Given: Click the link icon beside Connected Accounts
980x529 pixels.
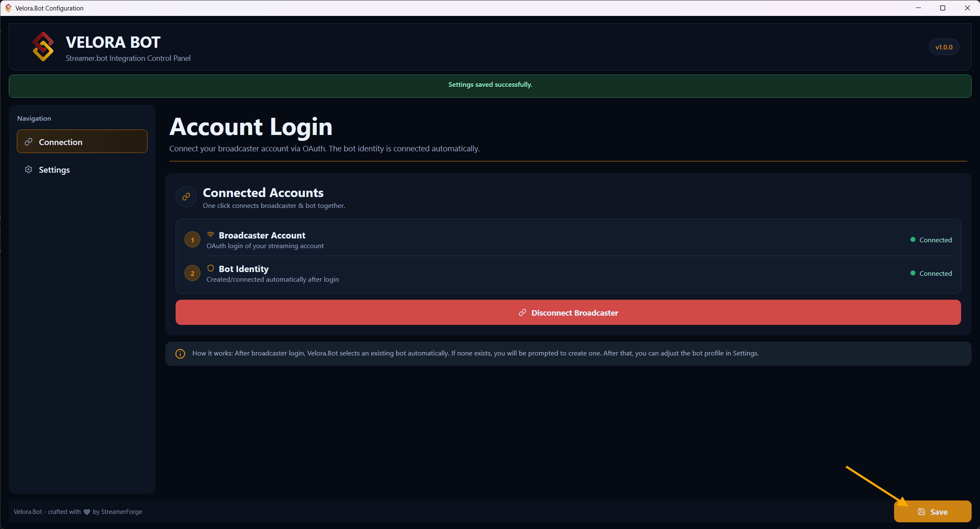Looking at the screenshot, I should coord(186,197).
